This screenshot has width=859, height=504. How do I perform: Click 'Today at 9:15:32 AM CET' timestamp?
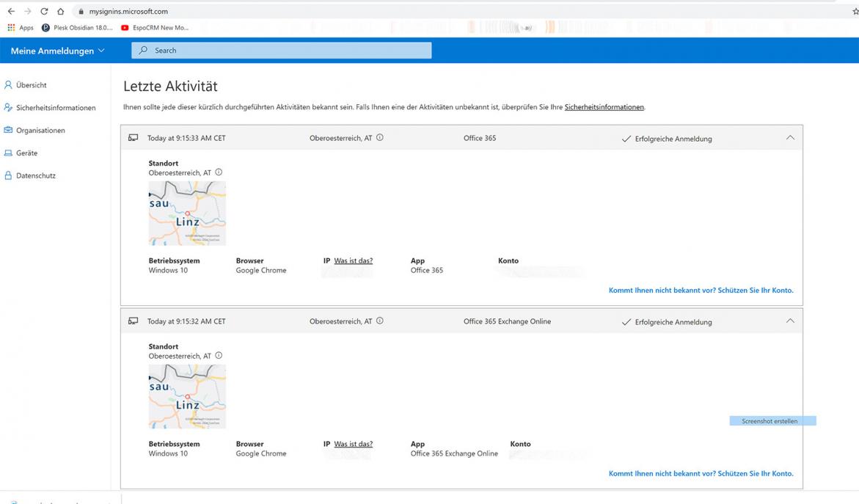tap(186, 321)
